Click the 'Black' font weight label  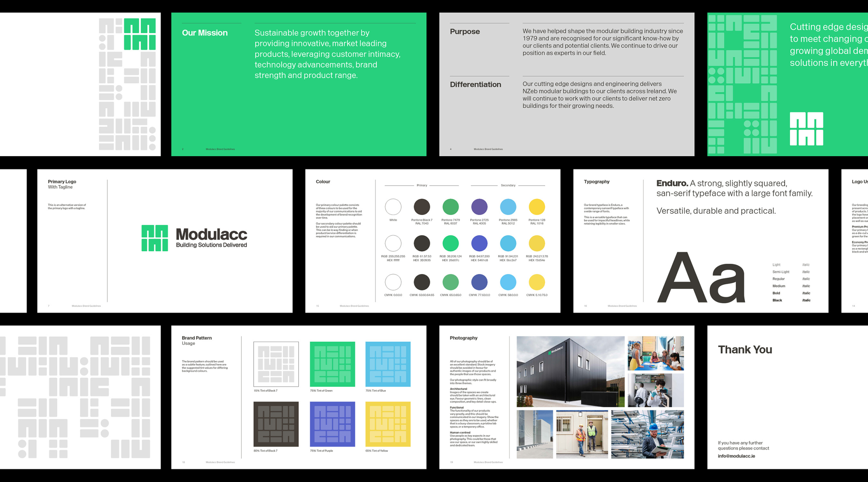click(777, 300)
